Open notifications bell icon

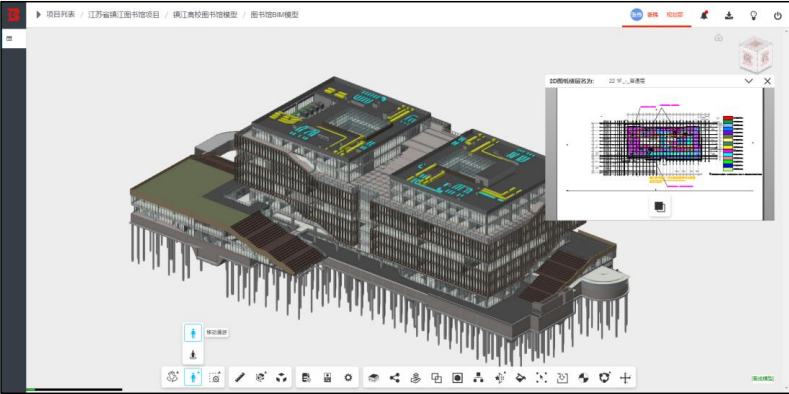tap(704, 15)
